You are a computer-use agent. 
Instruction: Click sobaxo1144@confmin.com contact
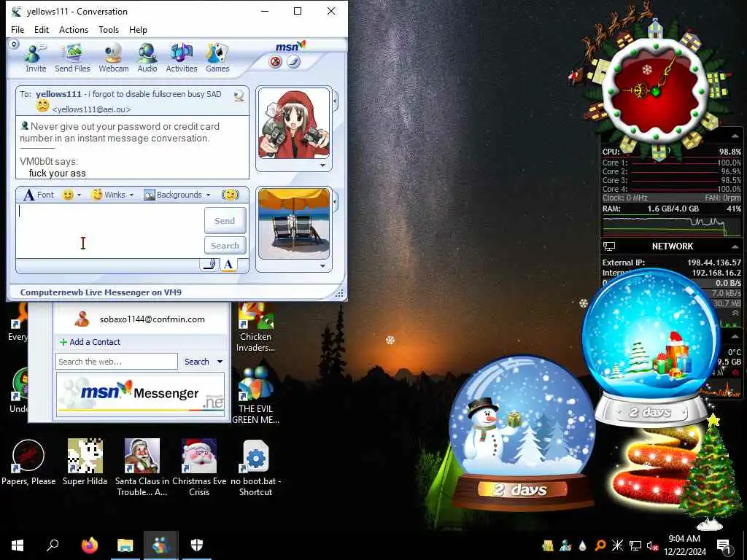pos(152,319)
